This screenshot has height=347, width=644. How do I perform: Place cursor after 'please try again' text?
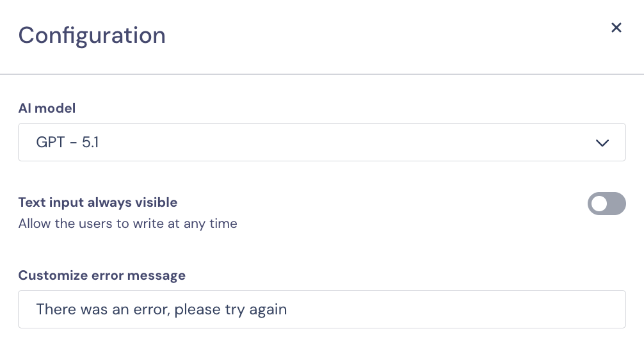(x=288, y=309)
